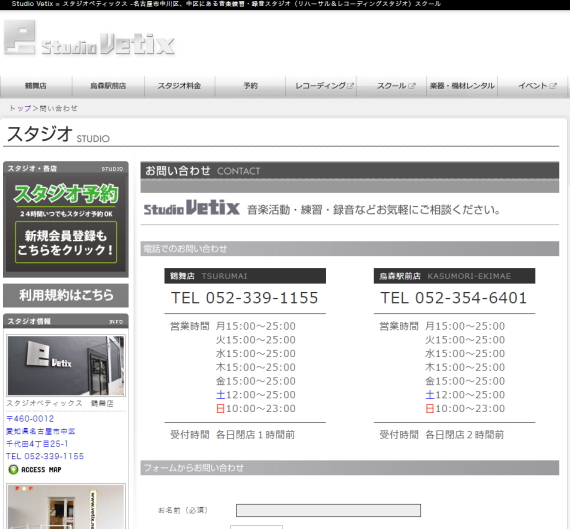This screenshot has width=570, height=529.
Task: Go to スタジオ料金 page
Action: [x=179, y=86]
